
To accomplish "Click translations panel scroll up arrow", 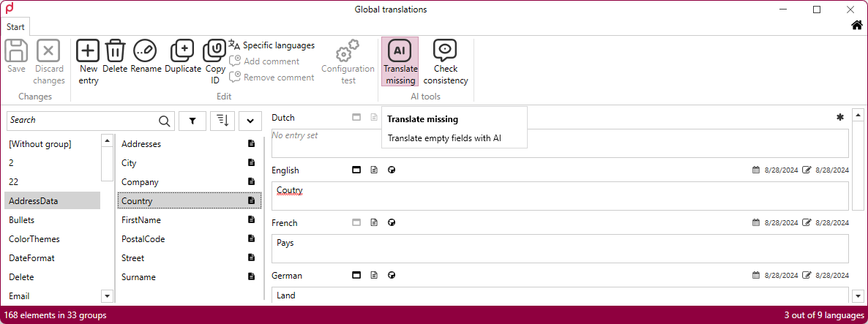I will [858, 115].
